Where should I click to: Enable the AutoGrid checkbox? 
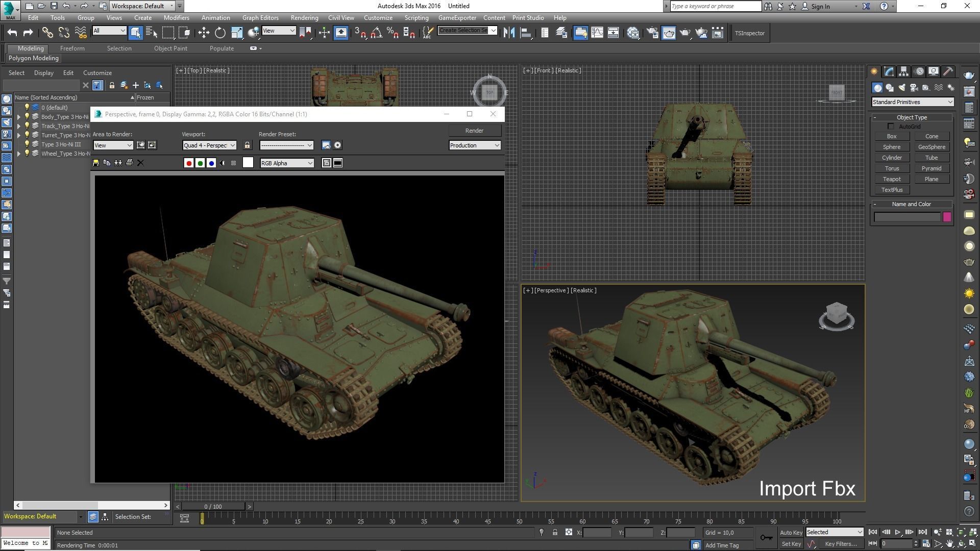pyautogui.click(x=891, y=127)
